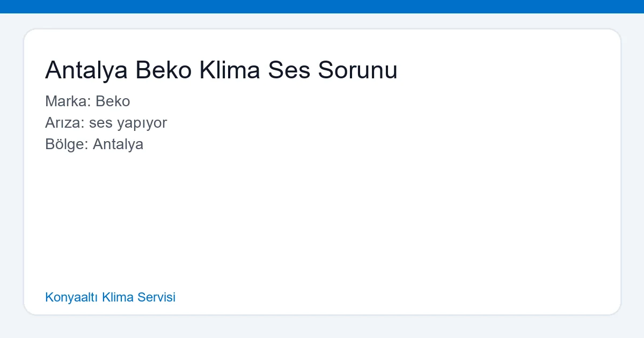
Task: Click the word Konyaaltı in the service link
Action: (x=70, y=297)
